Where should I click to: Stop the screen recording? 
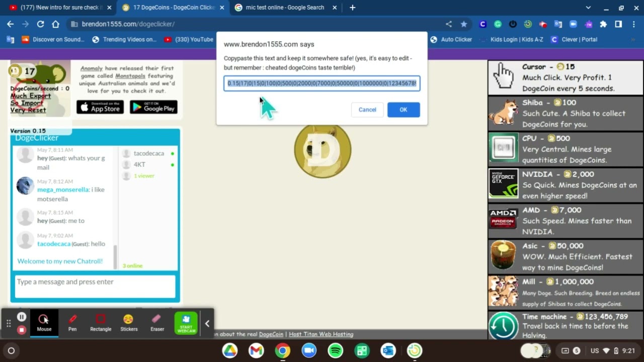click(22, 330)
